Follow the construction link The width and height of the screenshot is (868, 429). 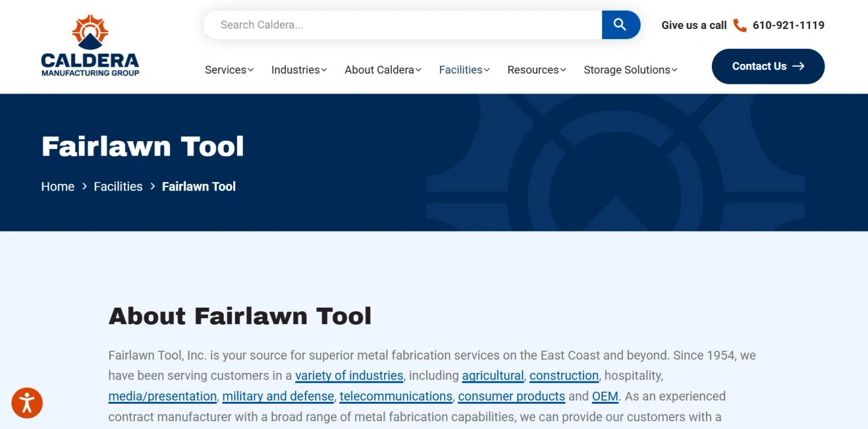[x=564, y=375]
